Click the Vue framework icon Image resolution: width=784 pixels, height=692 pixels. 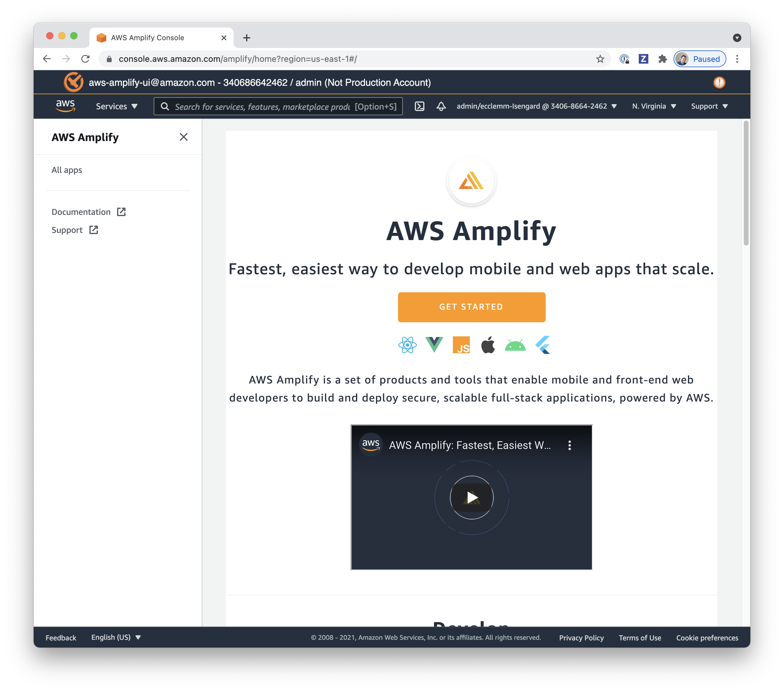point(434,345)
